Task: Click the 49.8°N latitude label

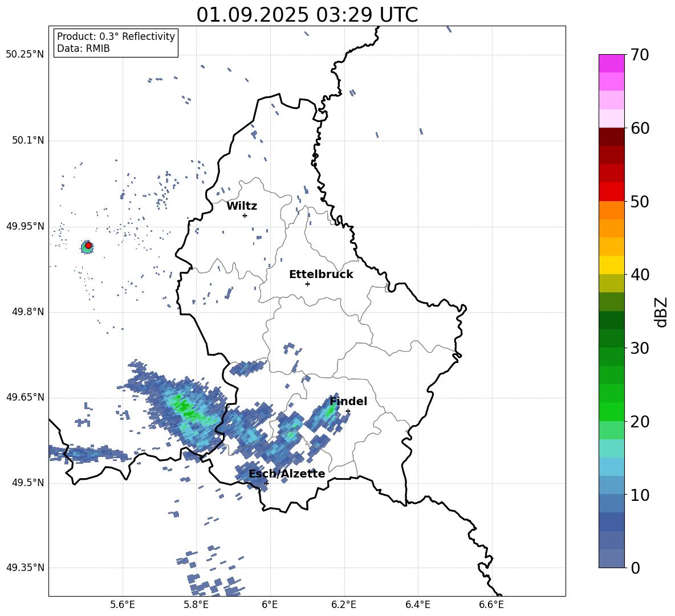Action: click(x=28, y=312)
